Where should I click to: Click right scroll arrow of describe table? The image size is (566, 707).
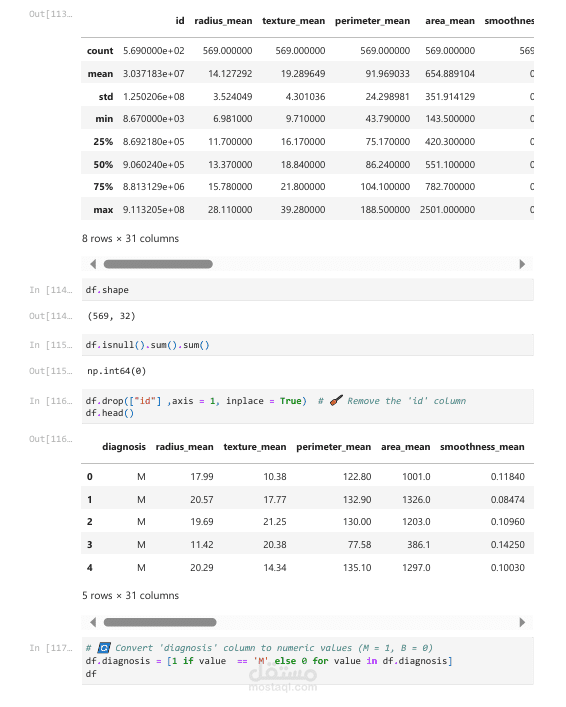pos(522,264)
